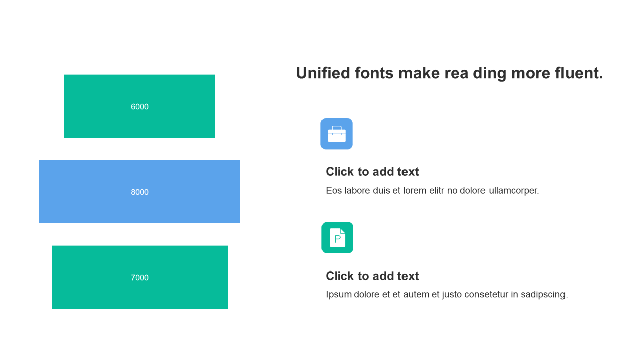Image resolution: width=644 pixels, height=362 pixels.
Task: Click the blue bar labeled 8000
Action: tap(140, 192)
